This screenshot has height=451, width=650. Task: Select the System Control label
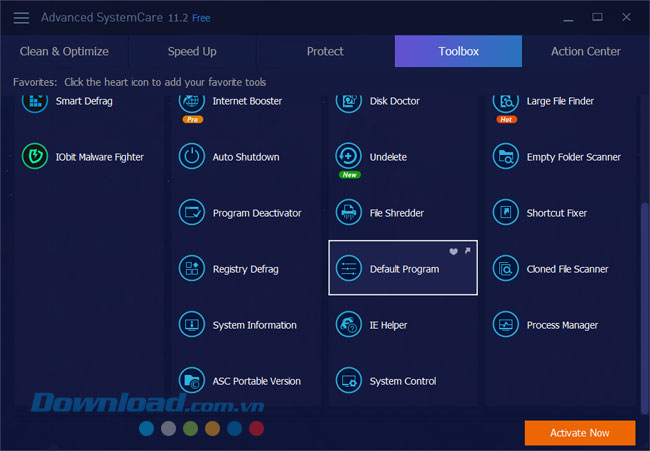pos(403,381)
